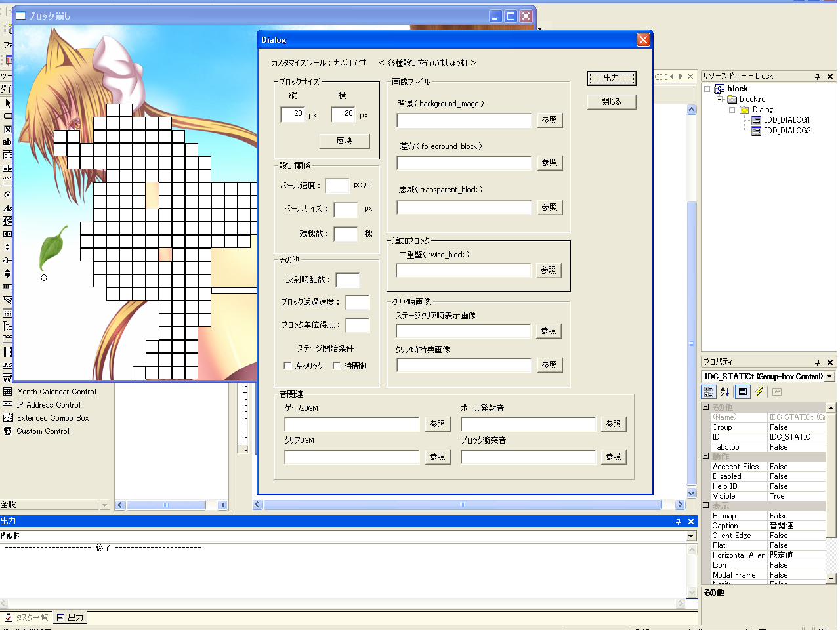This screenshot has height=630, width=840.
Task: Select the pointer tool in the toolbox
Action: point(7,103)
